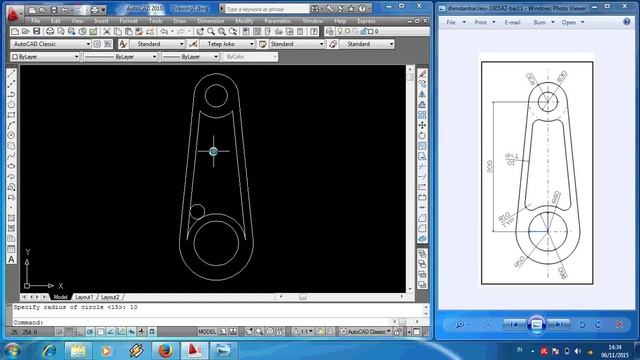The height and width of the screenshot is (360, 640).
Task: Toggle Ortho Mode in status bar
Action: 80,332
